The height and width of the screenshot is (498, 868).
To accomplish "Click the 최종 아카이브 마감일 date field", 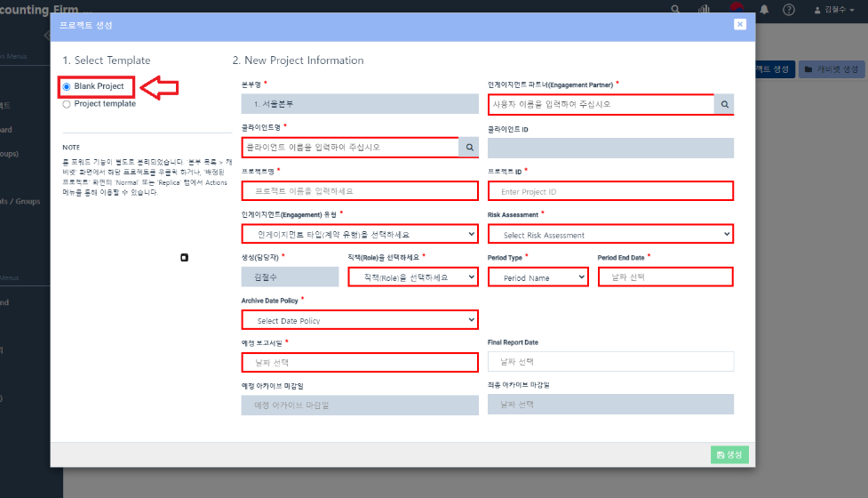I will 610,405.
